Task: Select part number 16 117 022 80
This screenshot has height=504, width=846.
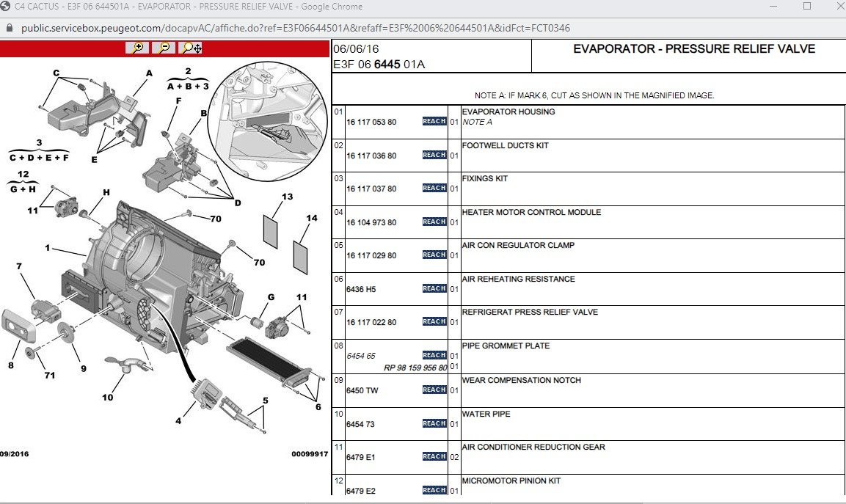Action: [x=371, y=323]
